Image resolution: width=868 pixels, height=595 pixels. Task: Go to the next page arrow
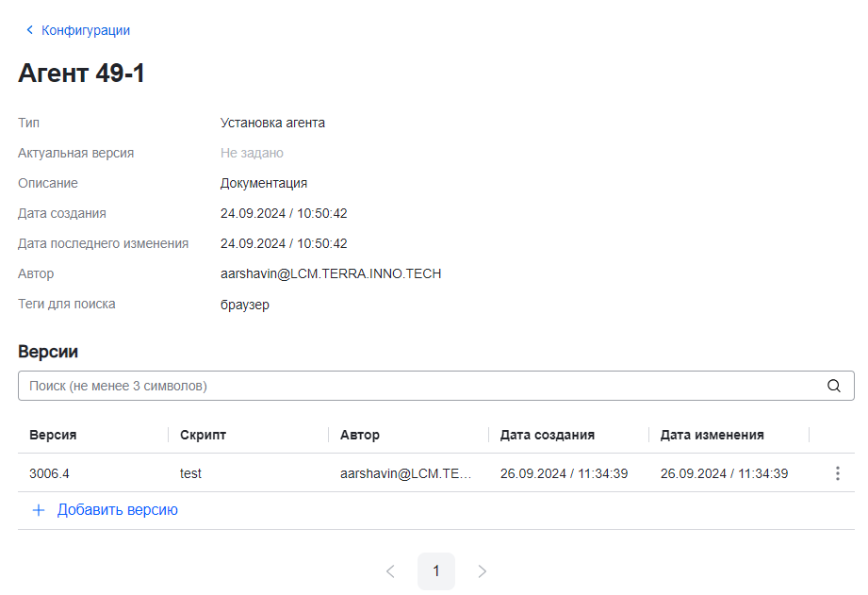[483, 571]
